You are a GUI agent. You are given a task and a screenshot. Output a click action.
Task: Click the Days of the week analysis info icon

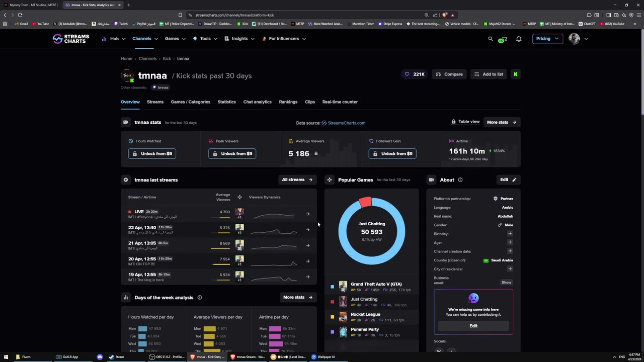point(200,298)
